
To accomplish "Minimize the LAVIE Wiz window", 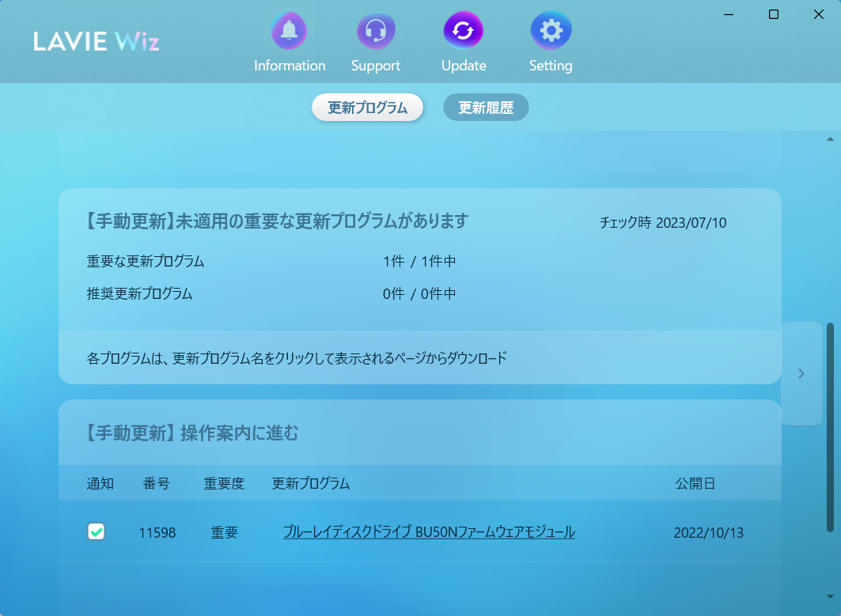I will 729,14.
